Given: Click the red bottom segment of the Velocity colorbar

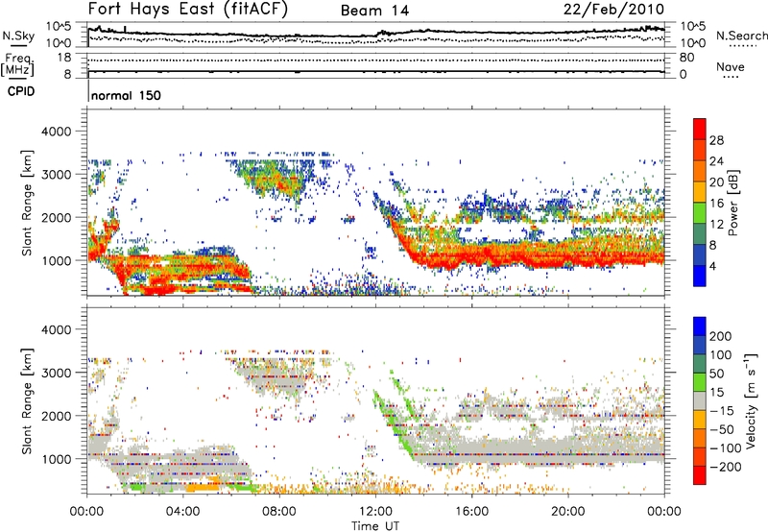Looking at the screenshot, I should point(700,475).
